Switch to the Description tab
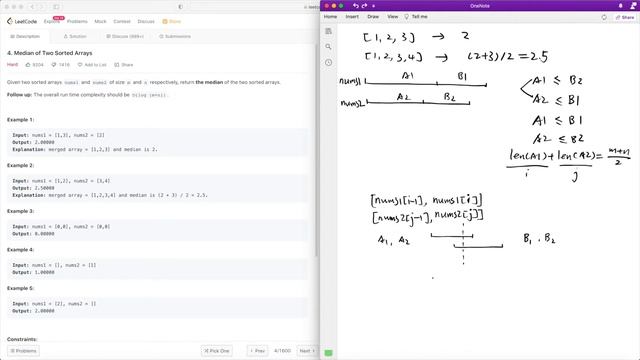This screenshot has width=640, height=360. point(25,36)
